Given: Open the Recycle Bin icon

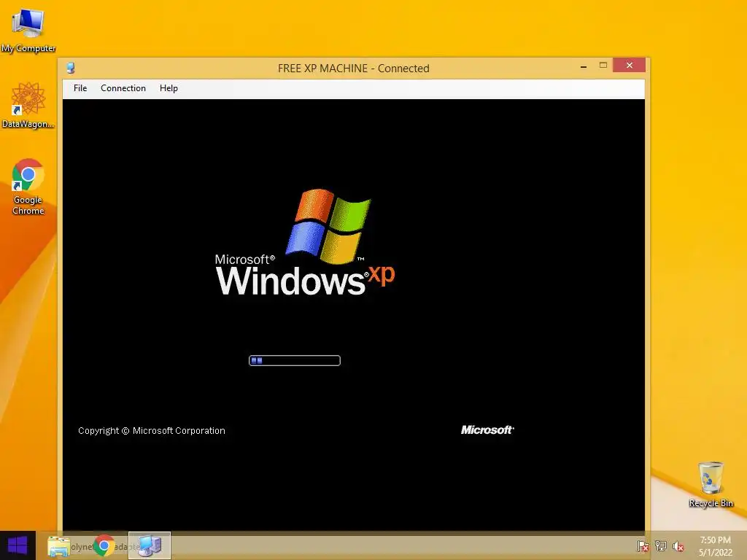Looking at the screenshot, I should coord(711,484).
